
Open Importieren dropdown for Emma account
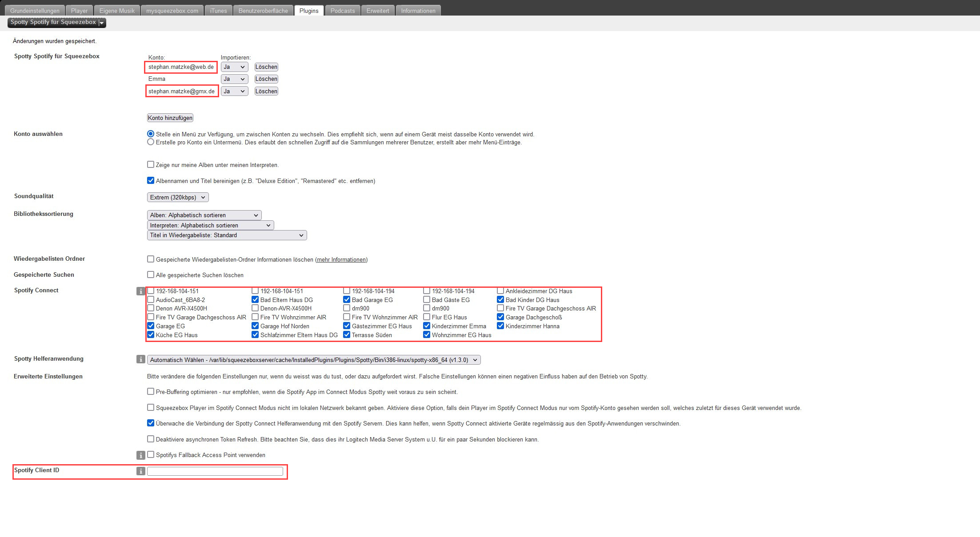[x=234, y=79]
